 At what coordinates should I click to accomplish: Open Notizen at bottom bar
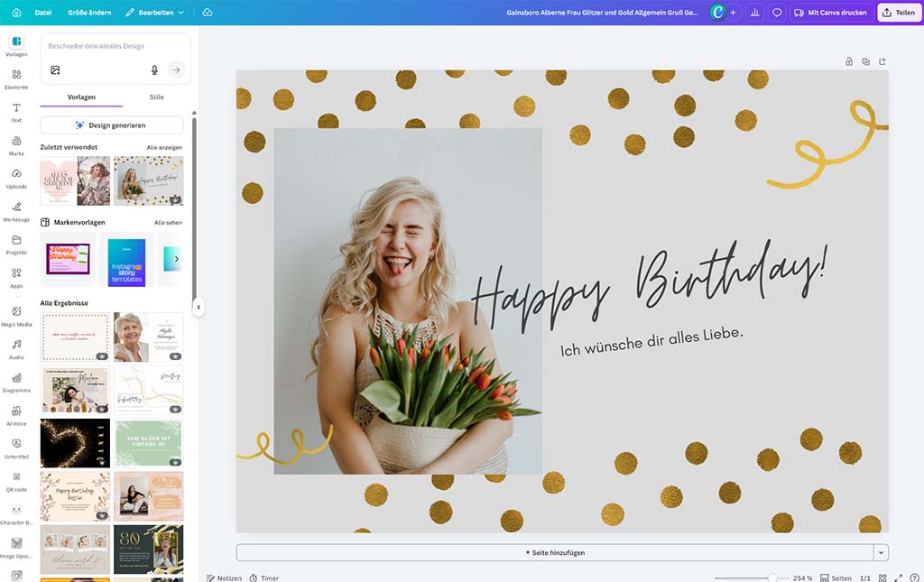tap(224, 577)
